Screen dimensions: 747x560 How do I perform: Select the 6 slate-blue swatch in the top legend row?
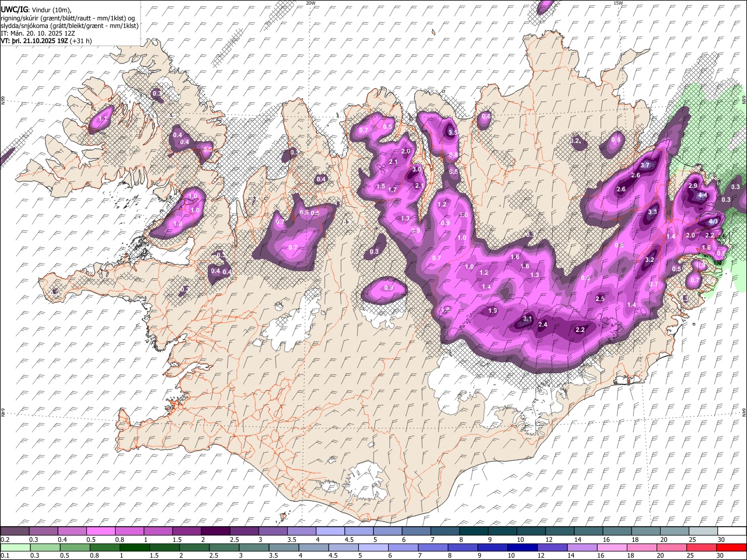tap(416, 531)
